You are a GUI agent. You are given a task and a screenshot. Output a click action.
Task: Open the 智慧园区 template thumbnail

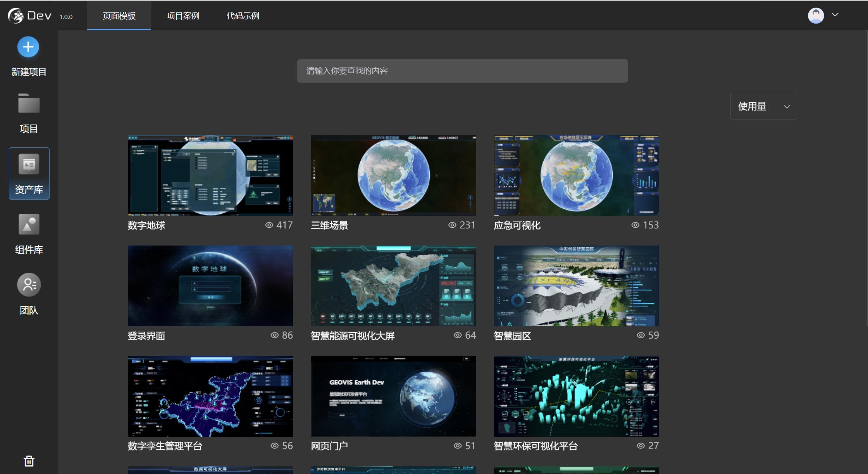(x=576, y=285)
